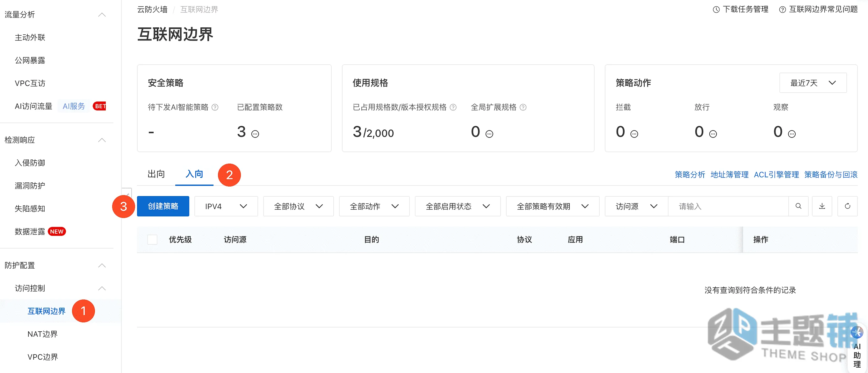This screenshot has width=868, height=373.
Task: Switch to the 出向 tab
Action: [x=156, y=174]
